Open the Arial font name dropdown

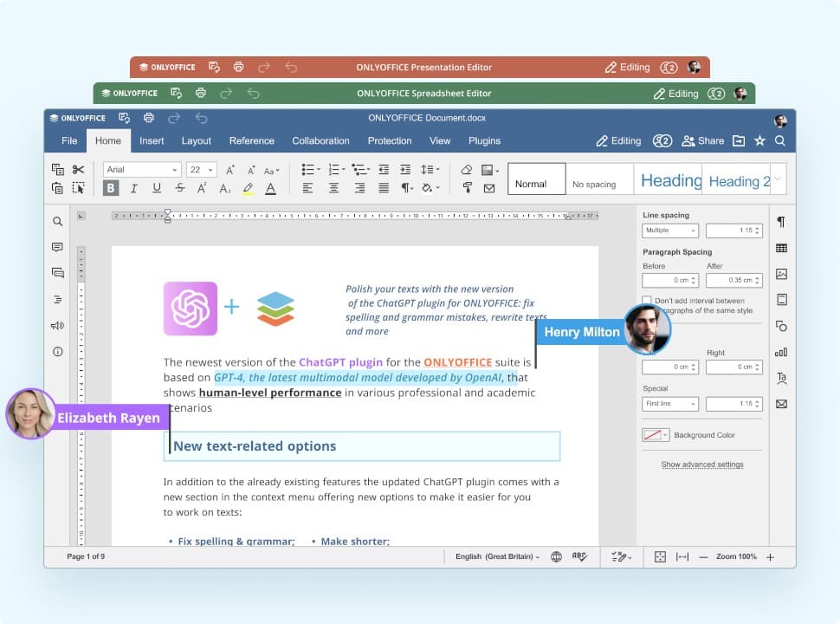pos(141,170)
